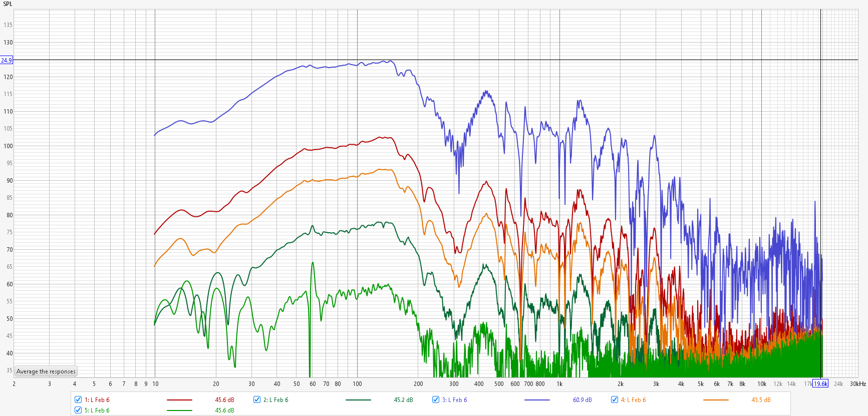Screen dimensions: 868x416
Task: Click the blue line swatch for trace 3
Action: pyautogui.click(x=537, y=400)
